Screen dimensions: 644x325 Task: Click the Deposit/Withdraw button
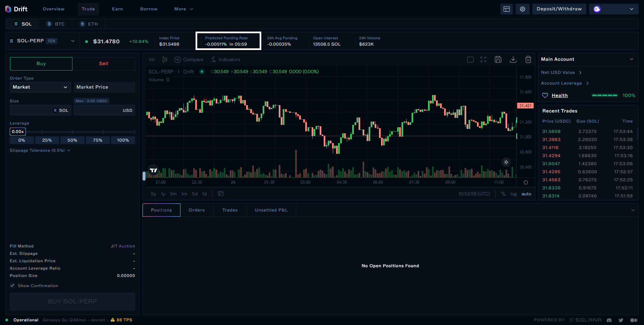click(559, 9)
